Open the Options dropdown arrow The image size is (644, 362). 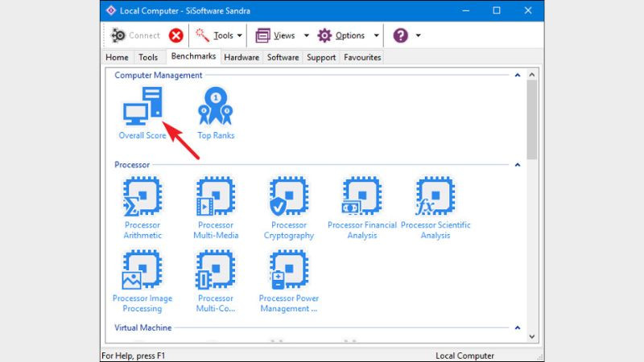[376, 35]
